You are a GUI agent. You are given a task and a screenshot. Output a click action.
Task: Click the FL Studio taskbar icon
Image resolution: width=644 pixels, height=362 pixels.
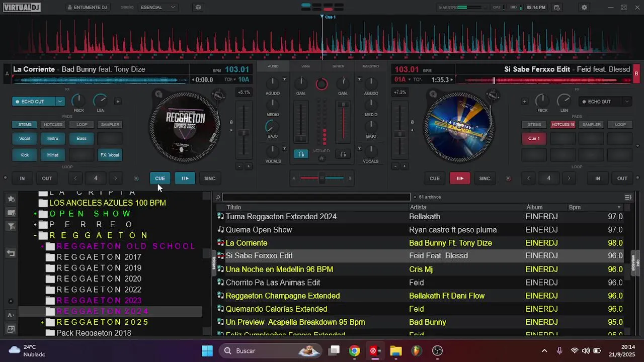click(x=416, y=351)
